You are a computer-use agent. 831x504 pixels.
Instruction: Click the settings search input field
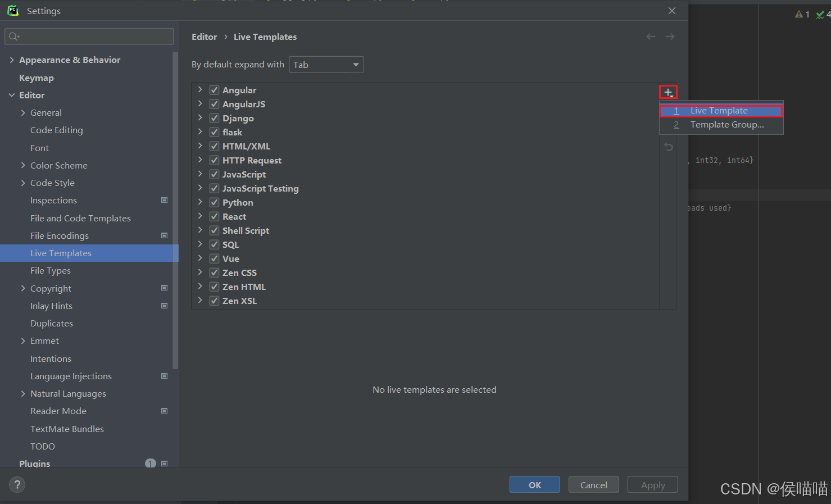(x=90, y=37)
